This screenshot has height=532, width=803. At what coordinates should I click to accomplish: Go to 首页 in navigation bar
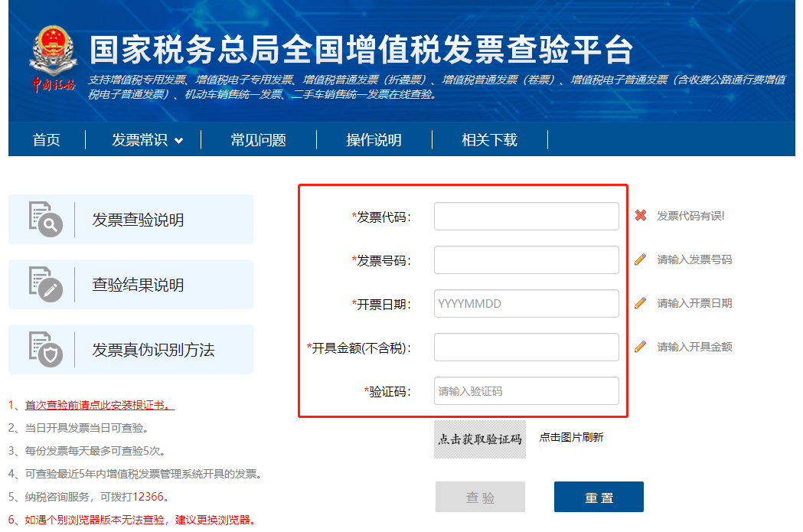click(x=46, y=140)
